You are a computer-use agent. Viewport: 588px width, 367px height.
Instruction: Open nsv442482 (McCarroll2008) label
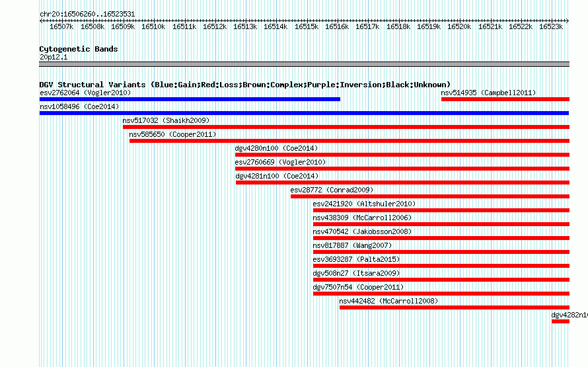coord(388,301)
